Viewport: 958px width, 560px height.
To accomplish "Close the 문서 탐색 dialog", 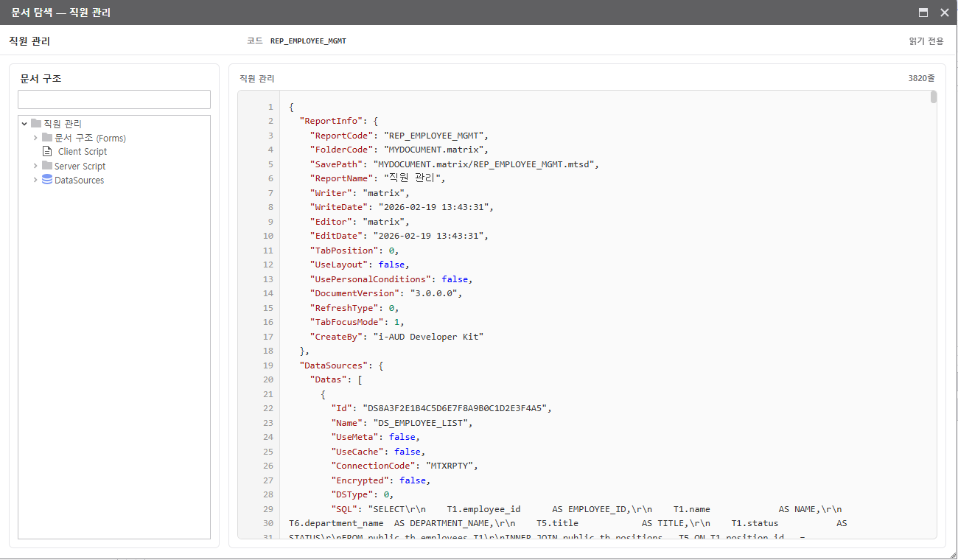I will [944, 13].
